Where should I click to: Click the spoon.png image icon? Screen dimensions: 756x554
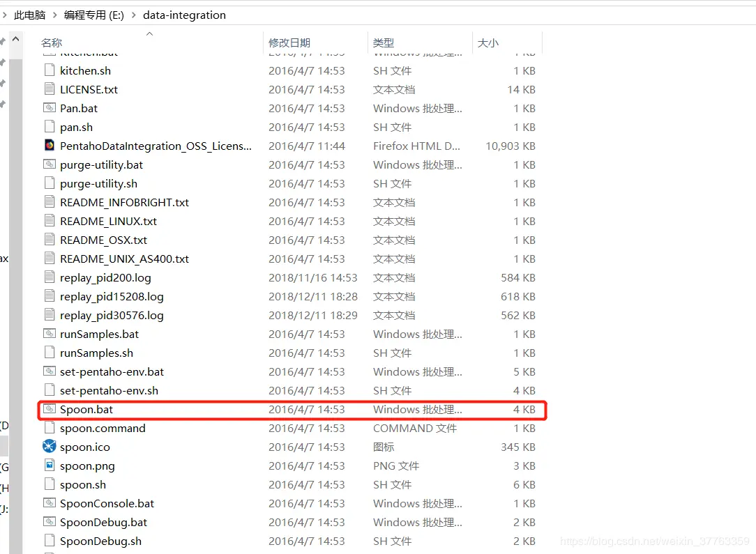(x=50, y=465)
